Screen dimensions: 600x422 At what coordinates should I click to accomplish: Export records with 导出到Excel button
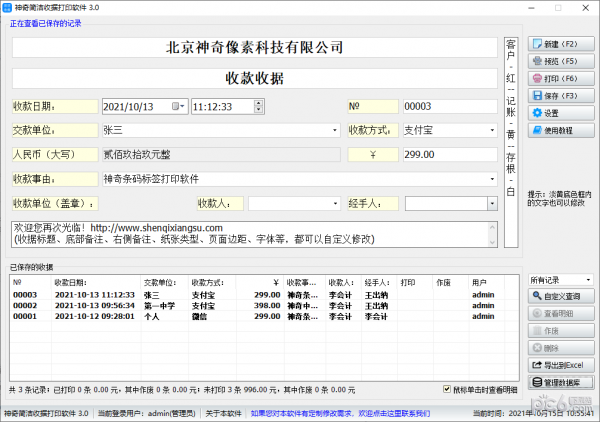tap(561, 365)
